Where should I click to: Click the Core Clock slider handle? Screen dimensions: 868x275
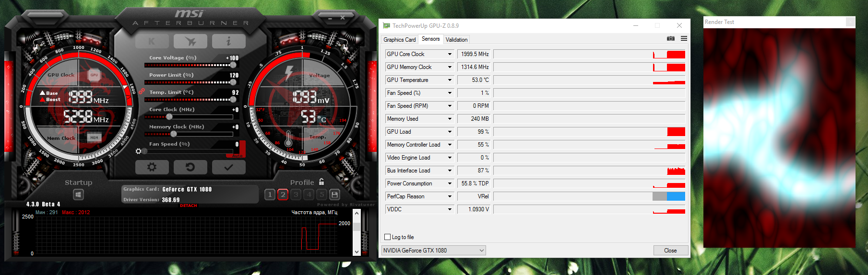[169, 116]
